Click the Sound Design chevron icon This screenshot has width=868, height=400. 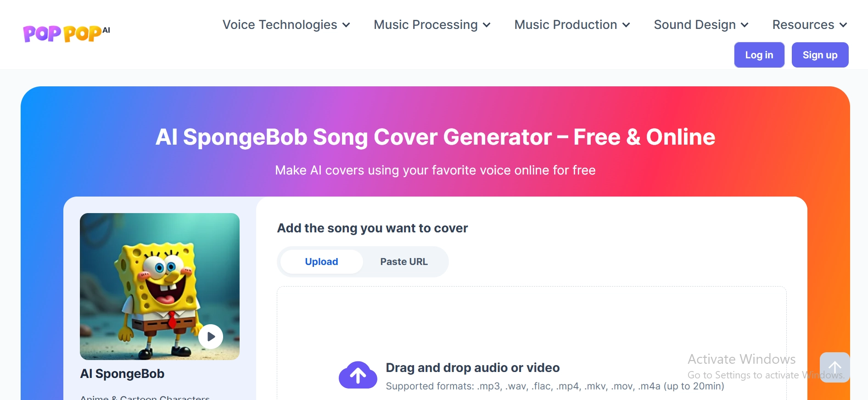tap(745, 25)
